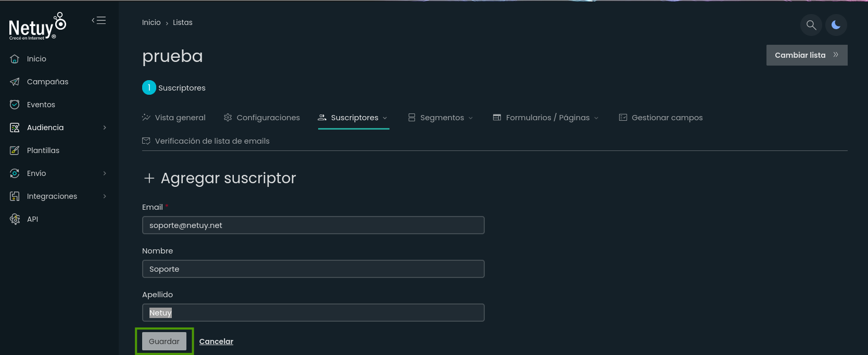Click the Cambiar lista button
The width and height of the screenshot is (868, 355).
click(x=807, y=55)
